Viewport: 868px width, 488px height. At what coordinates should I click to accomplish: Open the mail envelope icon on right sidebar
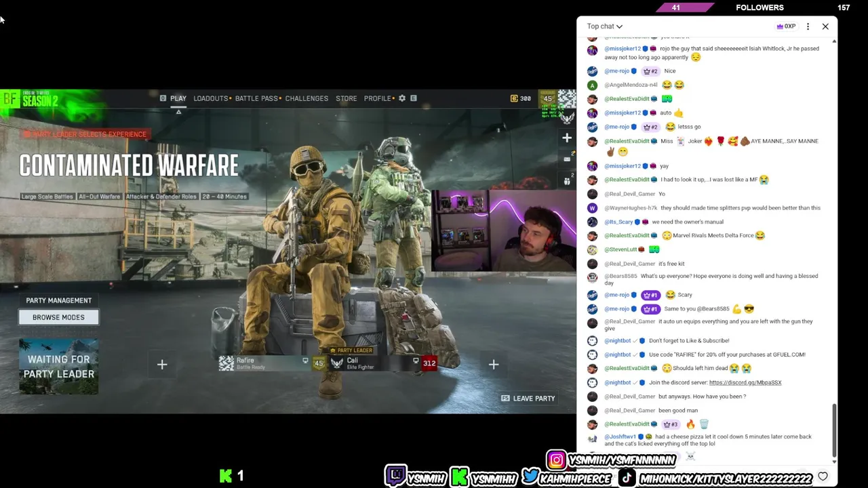(567, 159)
